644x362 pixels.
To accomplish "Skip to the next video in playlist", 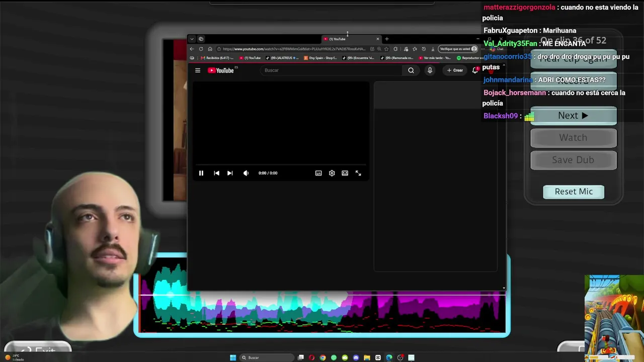I will pyautogui.click(x=230, y=173).
